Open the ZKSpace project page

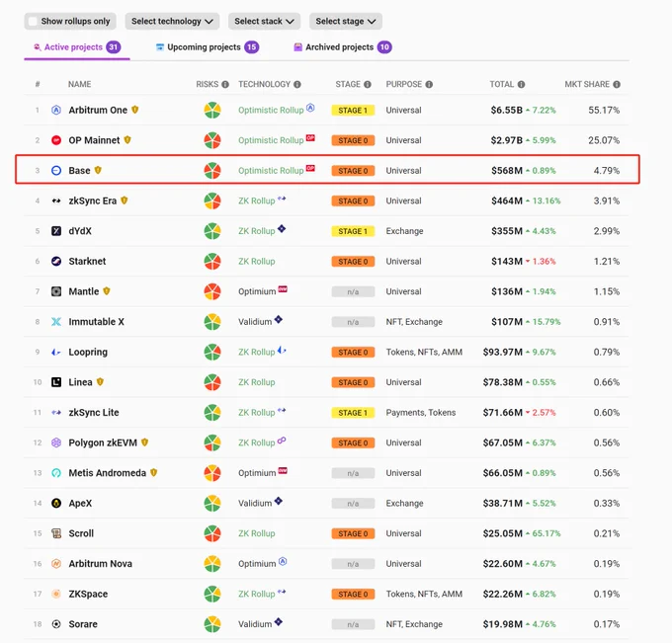coord(88,595)
